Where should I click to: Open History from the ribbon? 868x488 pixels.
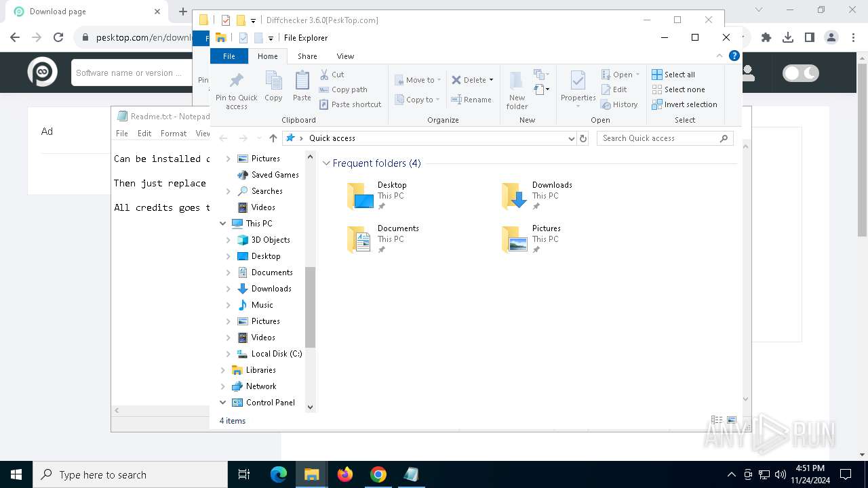(x=619, y=104)
